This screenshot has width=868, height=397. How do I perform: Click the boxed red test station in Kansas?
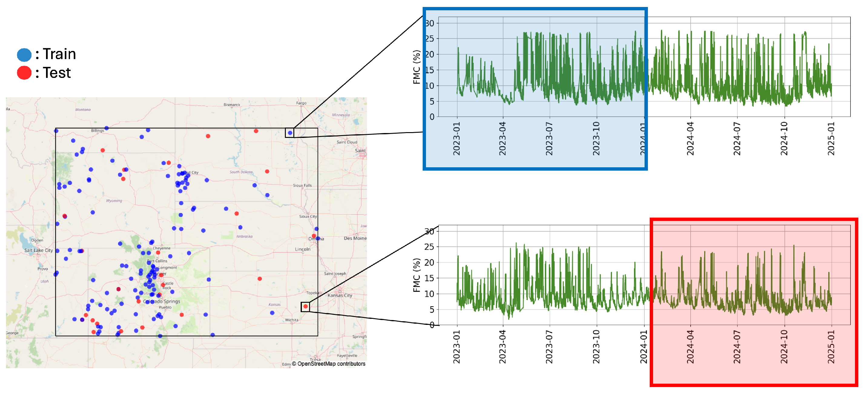305,306
